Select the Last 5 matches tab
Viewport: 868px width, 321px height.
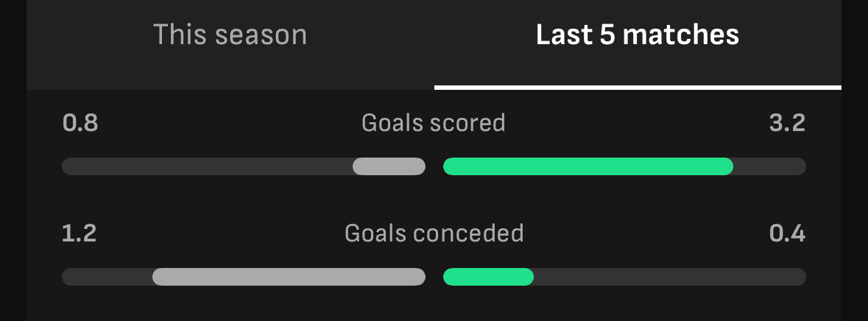click(x=638, y=35)
